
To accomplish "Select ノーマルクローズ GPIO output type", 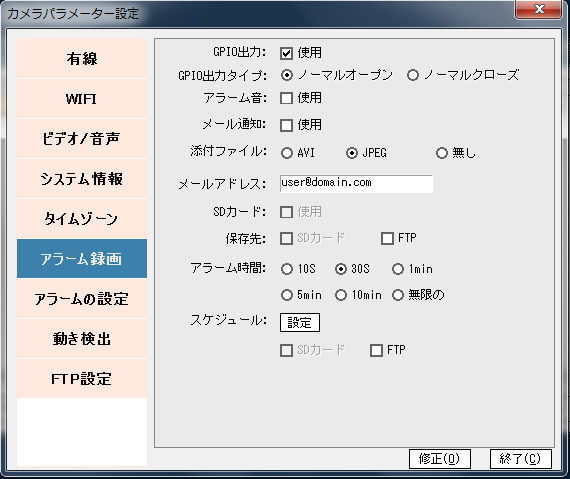I will 413,75.
